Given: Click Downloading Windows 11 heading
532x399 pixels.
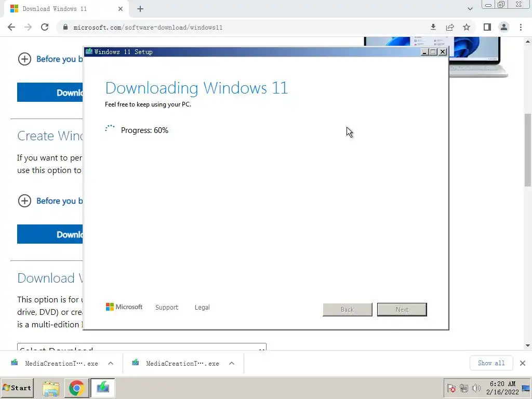Looking at the screenshot, I should point(196,88).
